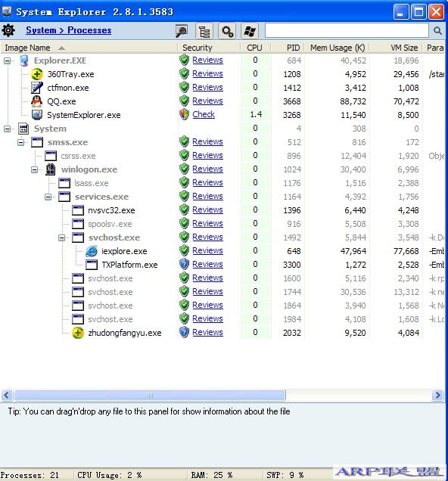
Task: Click the search magnifier icon beside the search box
Action: [438, 30]
